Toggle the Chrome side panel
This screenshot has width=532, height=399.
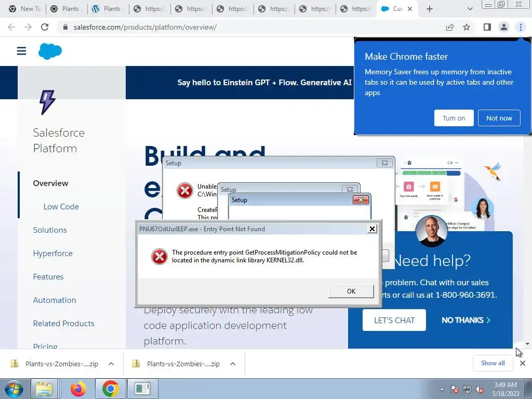[487, 27]
